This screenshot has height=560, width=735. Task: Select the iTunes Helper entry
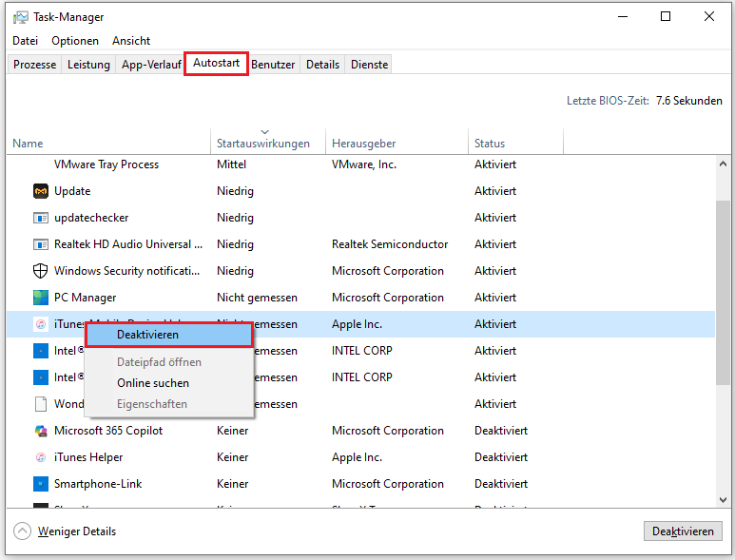(x=88, y=457)
